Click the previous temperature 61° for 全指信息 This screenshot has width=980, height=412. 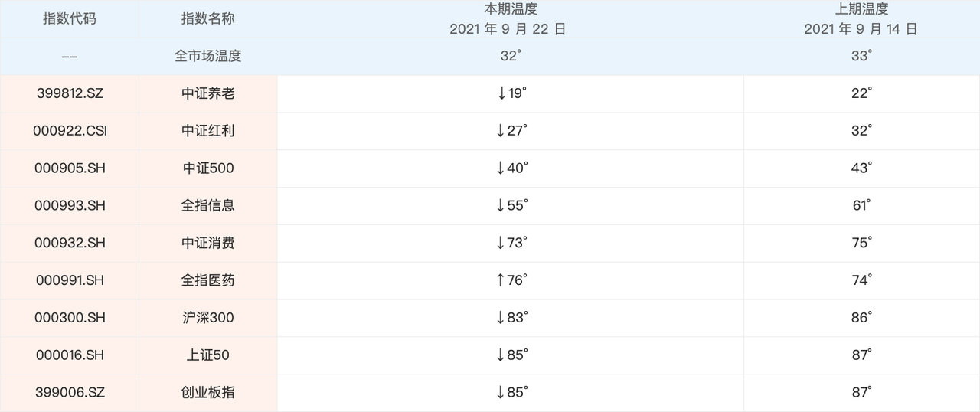861,206
